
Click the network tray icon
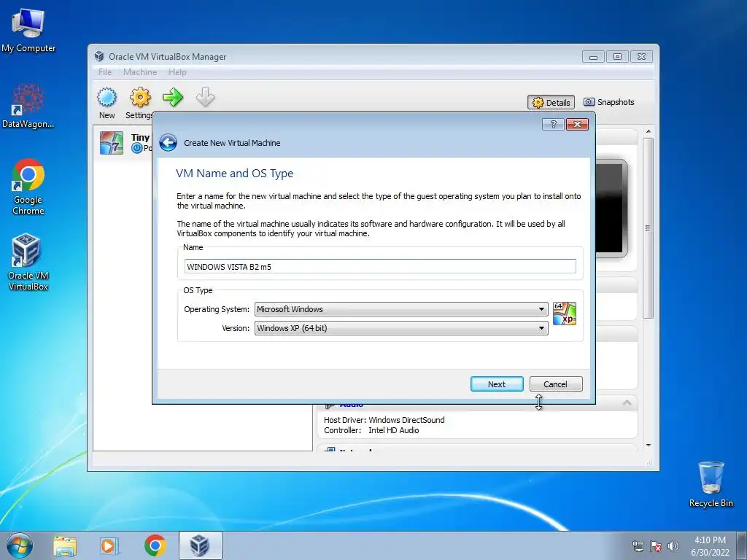coord(638,547)
